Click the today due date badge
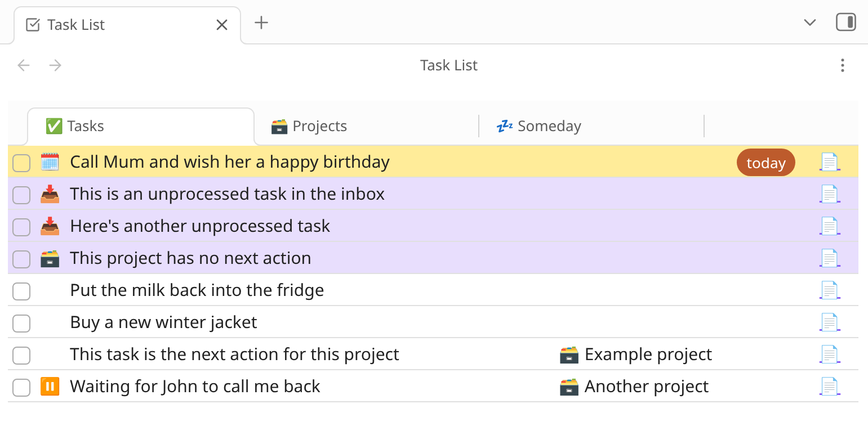Image resolution: width=868 pixels, height=422 pixels. point(765,163)
